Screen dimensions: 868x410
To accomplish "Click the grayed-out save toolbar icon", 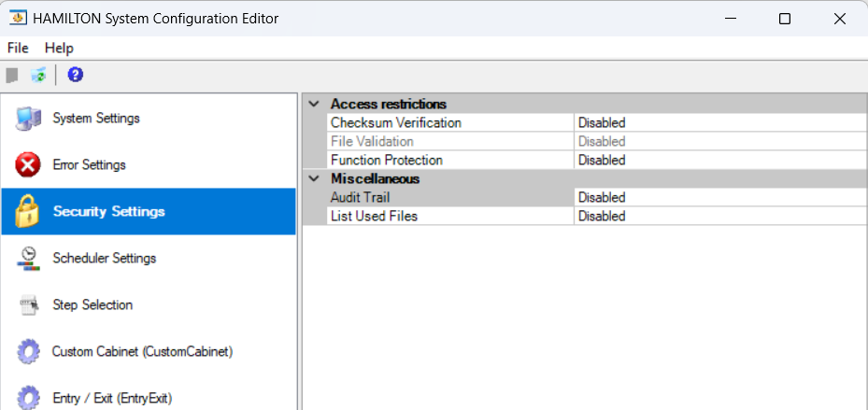I will [x=12, y=75].
